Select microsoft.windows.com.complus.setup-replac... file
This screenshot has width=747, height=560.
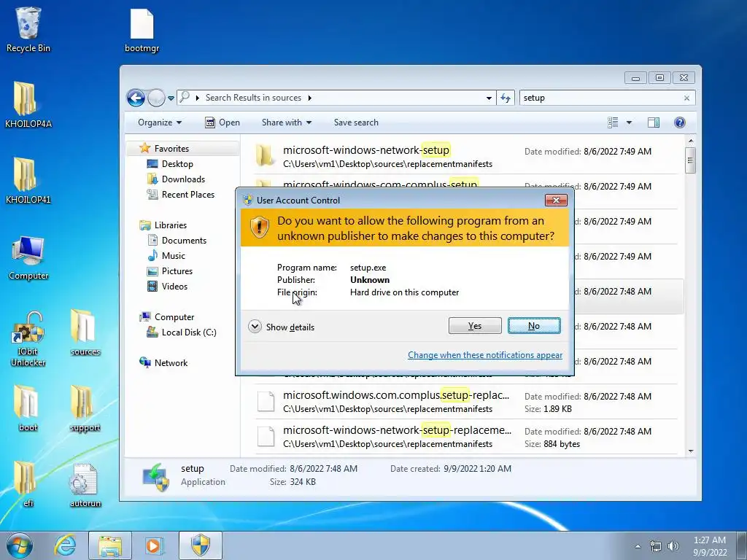coord(465,402)
